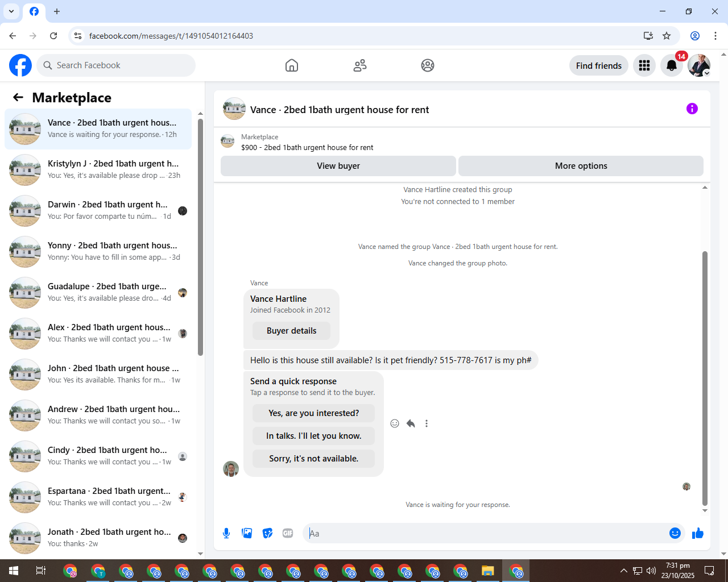Choose a sticker icon
This screenshot has width=728, height=582.
pyautogui.click(x=267, y=533)
